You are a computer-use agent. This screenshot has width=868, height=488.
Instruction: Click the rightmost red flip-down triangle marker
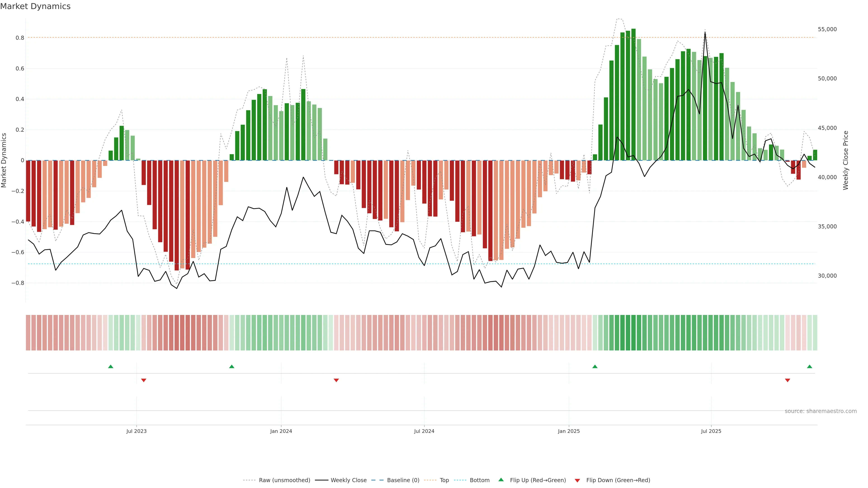point(788,380)
